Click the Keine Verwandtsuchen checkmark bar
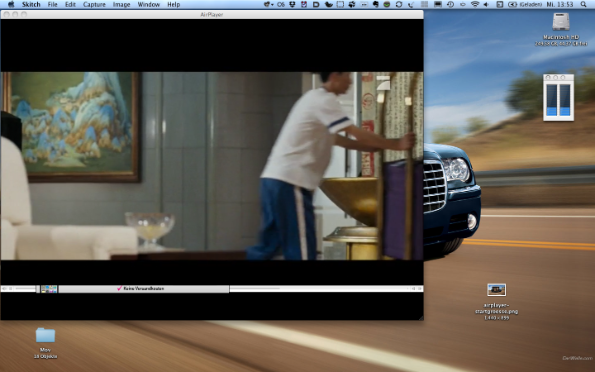The image size is (595, 372). click(x=144, y=289)
